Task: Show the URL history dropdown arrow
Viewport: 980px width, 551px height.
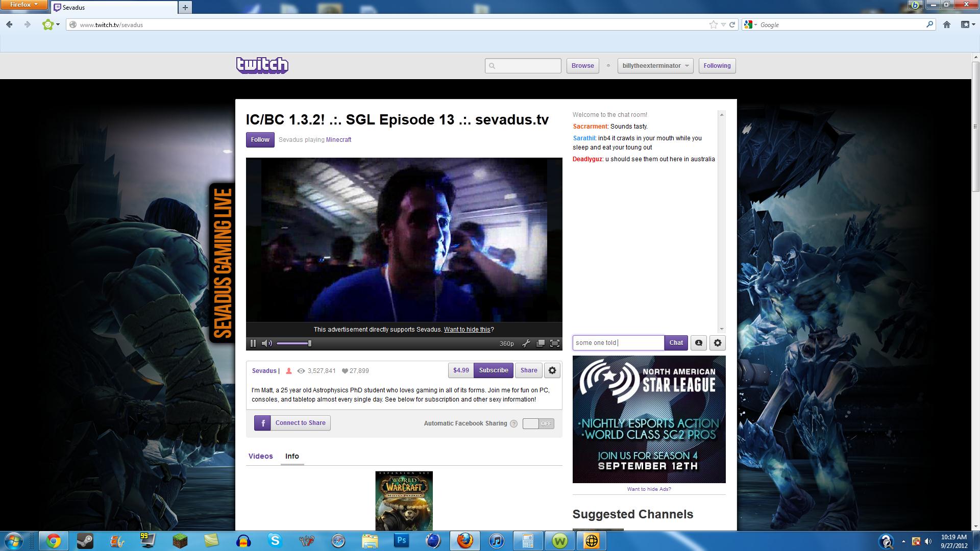Action: click(723, 24)
